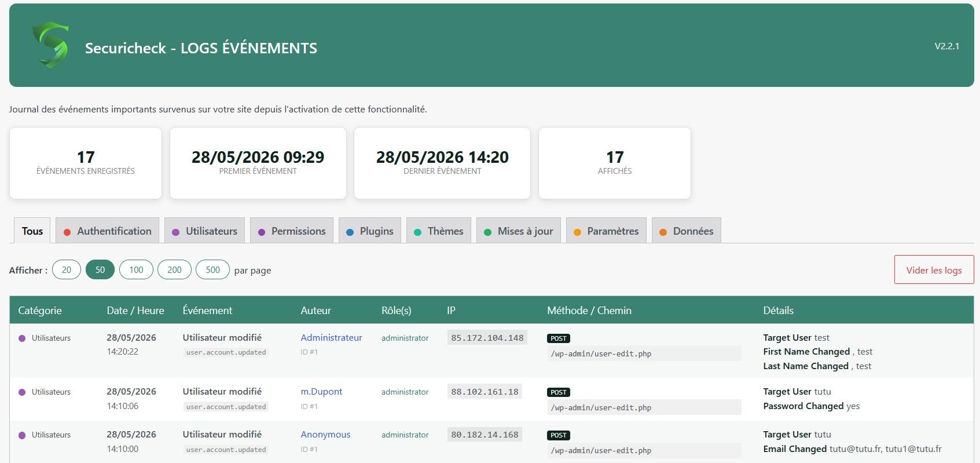Click the Auteur column header
The width and height of the screenshot is (980, 463).
(x=316, y=311)
